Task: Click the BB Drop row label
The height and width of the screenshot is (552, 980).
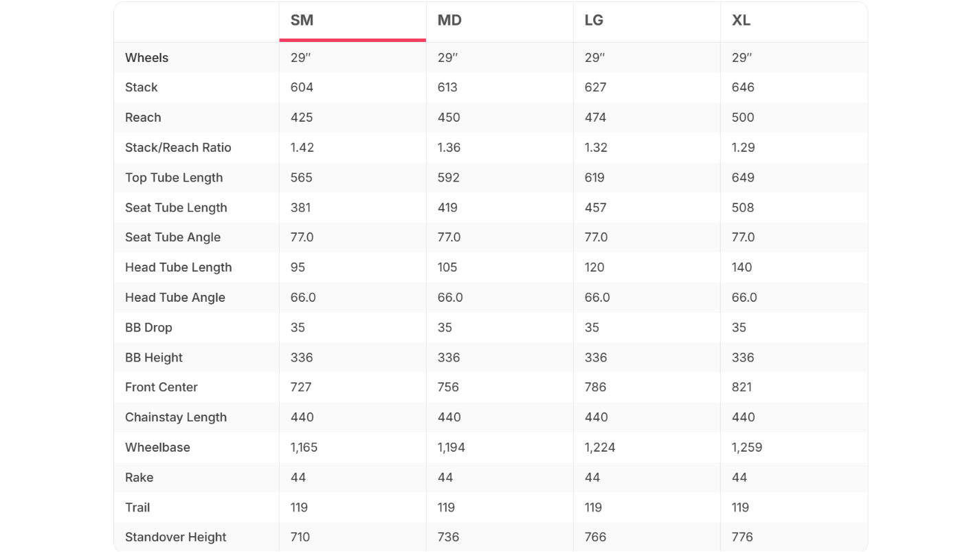Action: 148,328
